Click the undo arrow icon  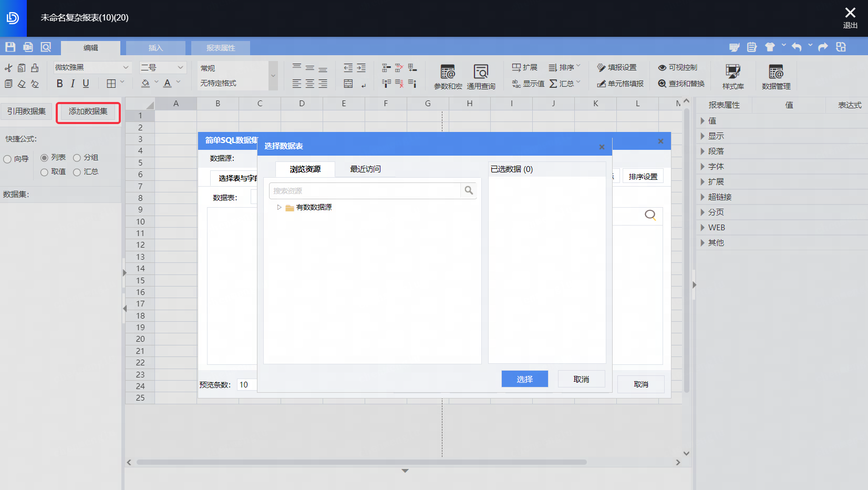click(x=797, y=47)
